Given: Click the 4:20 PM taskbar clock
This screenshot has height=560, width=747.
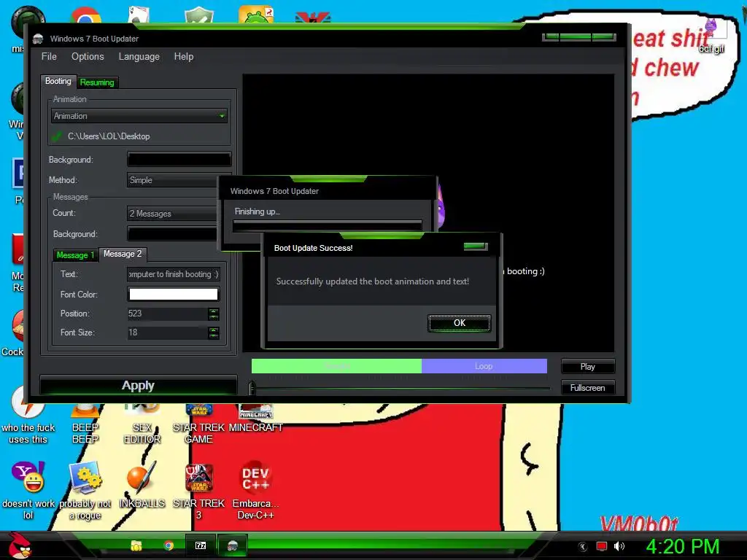Looking at the screenshot, I should [x=682, y=547].
